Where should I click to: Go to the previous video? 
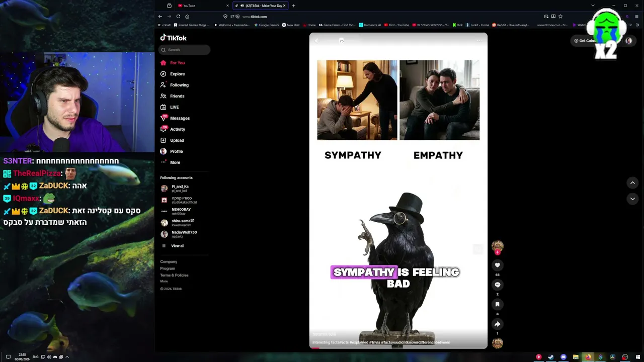[x=632, y=183]
